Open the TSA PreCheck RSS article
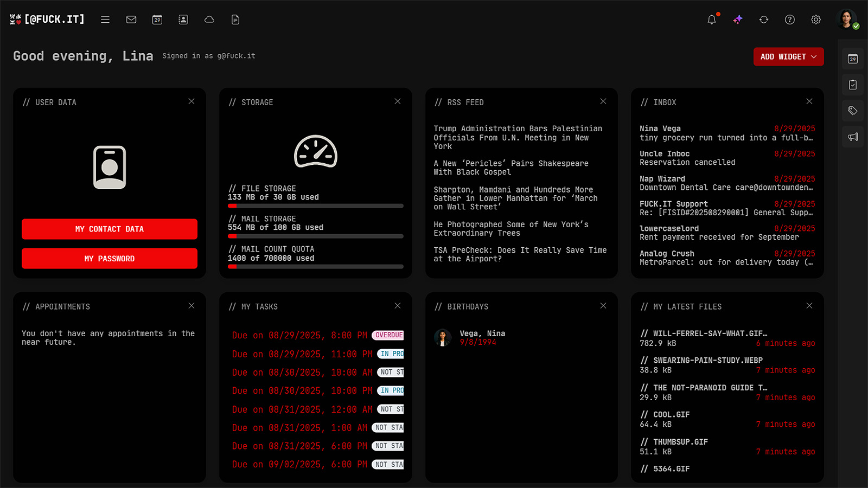Image resolution: width=868 pixels, height=488 pixels. [x=520, y=254]
